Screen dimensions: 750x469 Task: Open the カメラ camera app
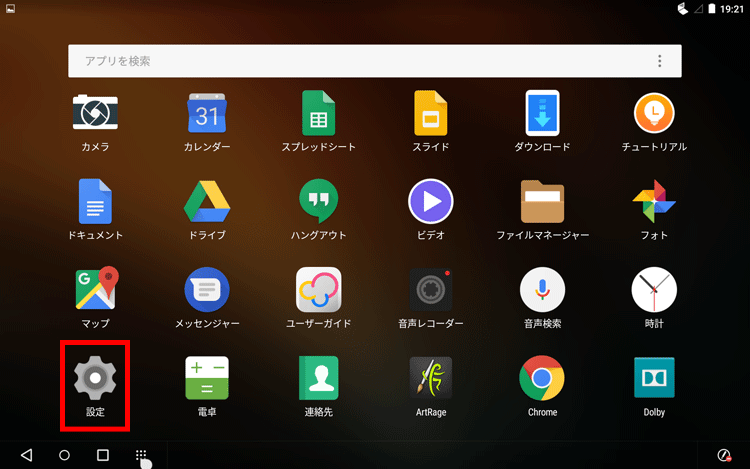95,113
